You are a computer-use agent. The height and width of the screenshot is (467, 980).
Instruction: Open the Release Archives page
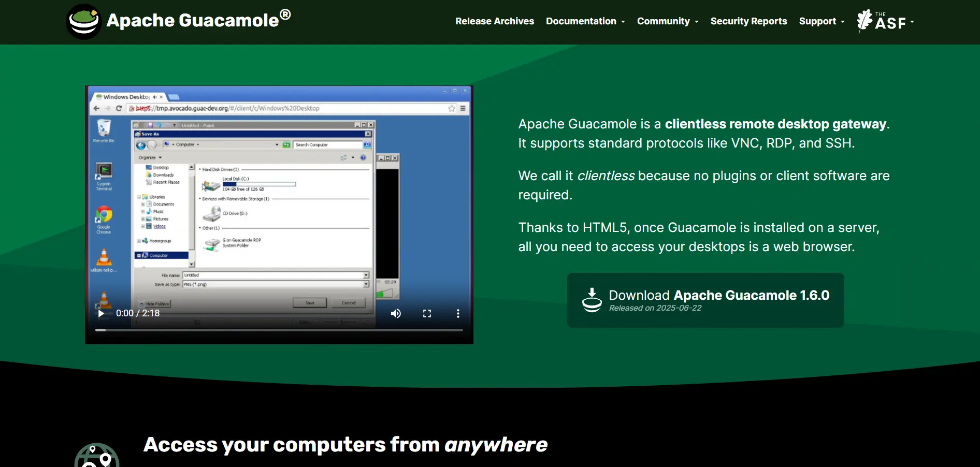click(495, 21)
